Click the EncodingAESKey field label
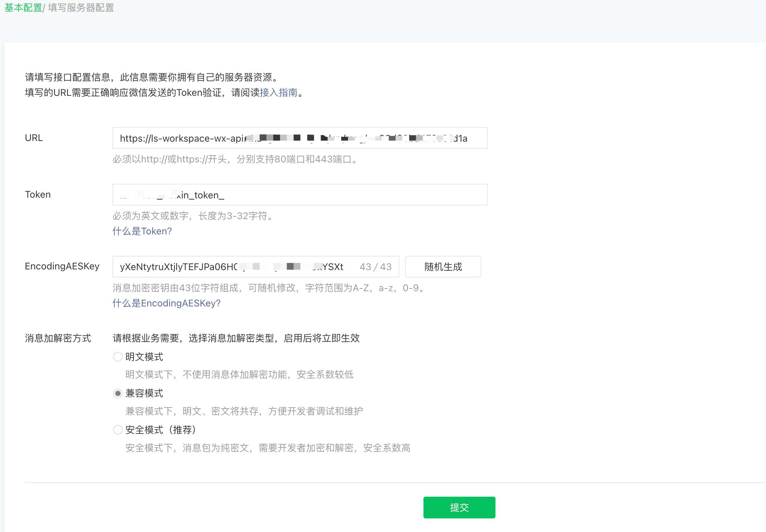This screenshot has width=766, height=532. coord(62,266)
